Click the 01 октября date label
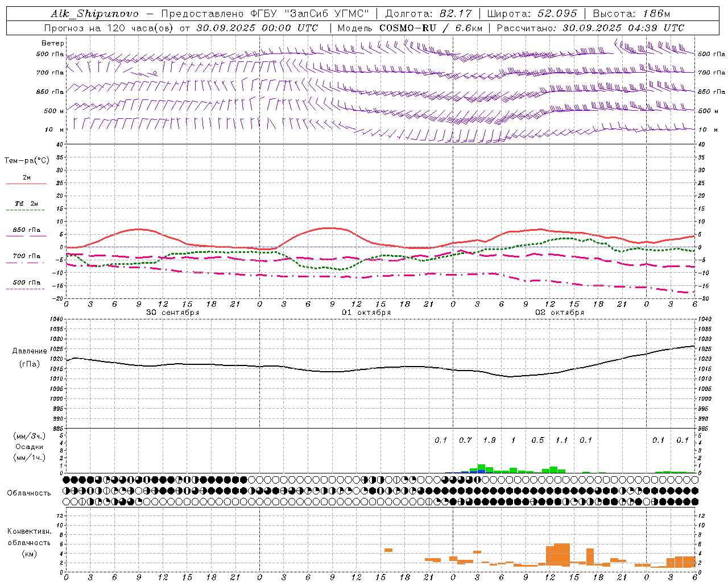Image resolution: width=728 pixels, height=582 pixels. tap(366, 313)
